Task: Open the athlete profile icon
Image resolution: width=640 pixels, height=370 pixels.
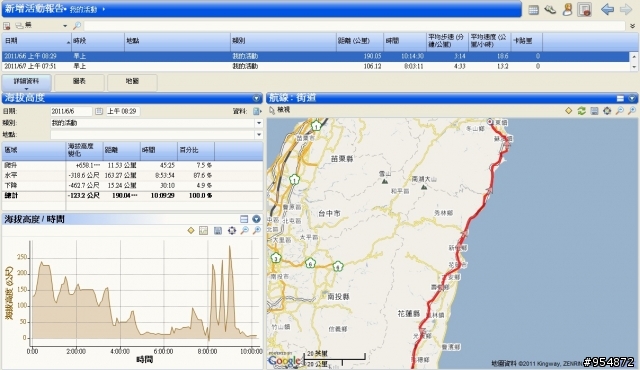Action: pos(567,9)
